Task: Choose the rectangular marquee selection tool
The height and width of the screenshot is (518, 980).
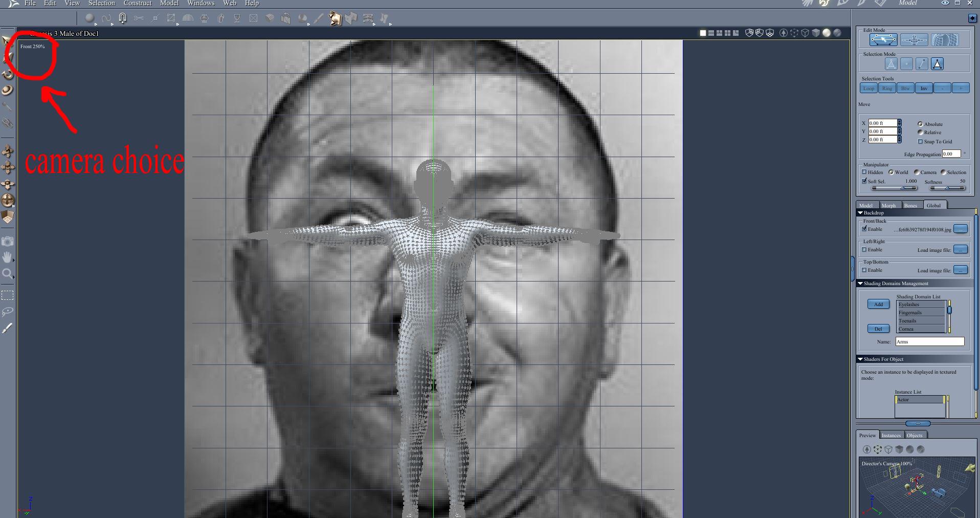Action: pos(7,295)
